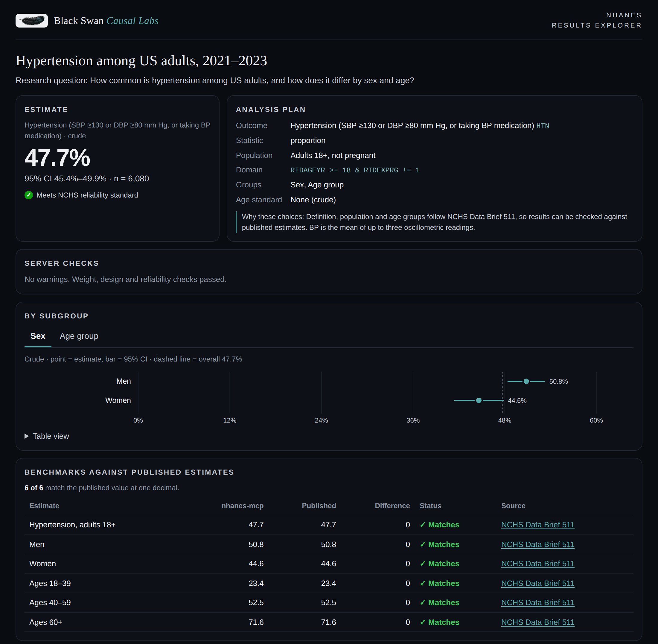
Task: Click the 48% axis tick label
Action: (x=505, y=420)
